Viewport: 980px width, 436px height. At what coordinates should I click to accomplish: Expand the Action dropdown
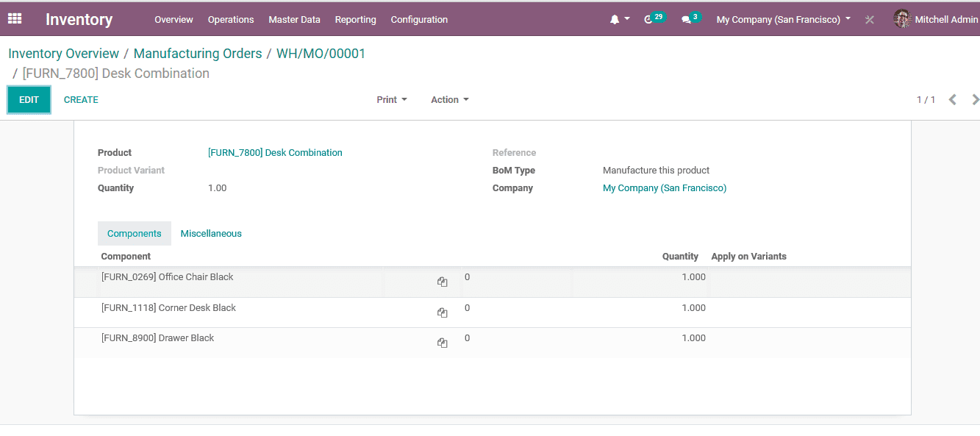click(450, 100)
